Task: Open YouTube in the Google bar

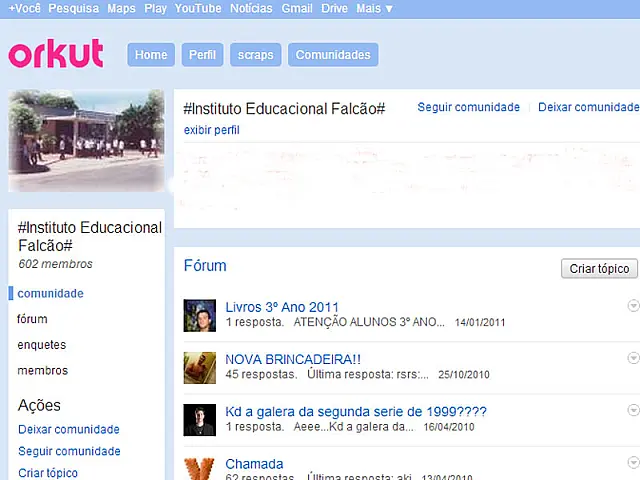Action: coord(198,8)
